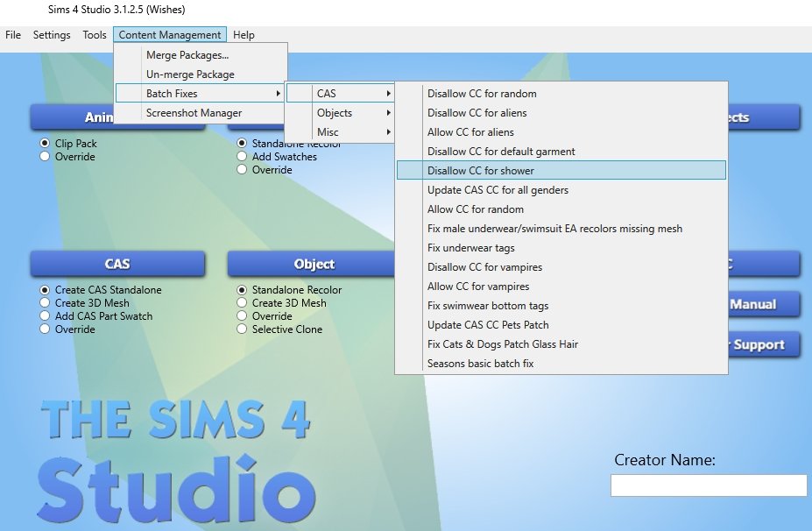Select Add CAS Part Swatch option
The image size is (812, 531).
45,315
